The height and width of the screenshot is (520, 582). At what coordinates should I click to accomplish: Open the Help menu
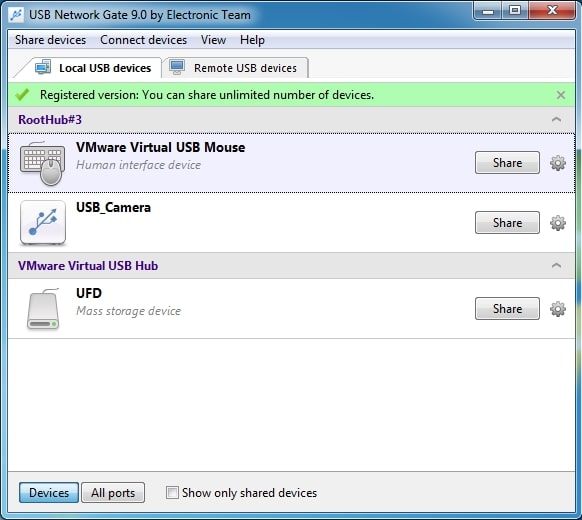pyautogui.click(x=252, y=40)
